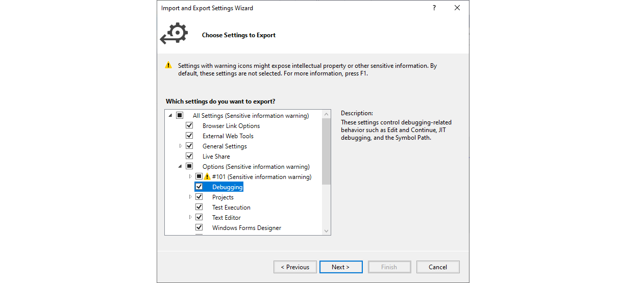Expand the General Settings node
644x283 pixels.
pos(180,146)
